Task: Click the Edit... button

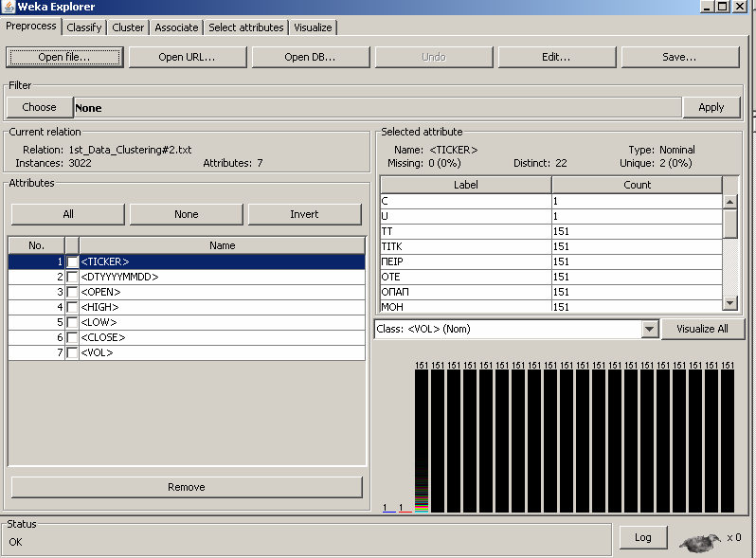Action: pyautogui.click(x=557, y=57)
